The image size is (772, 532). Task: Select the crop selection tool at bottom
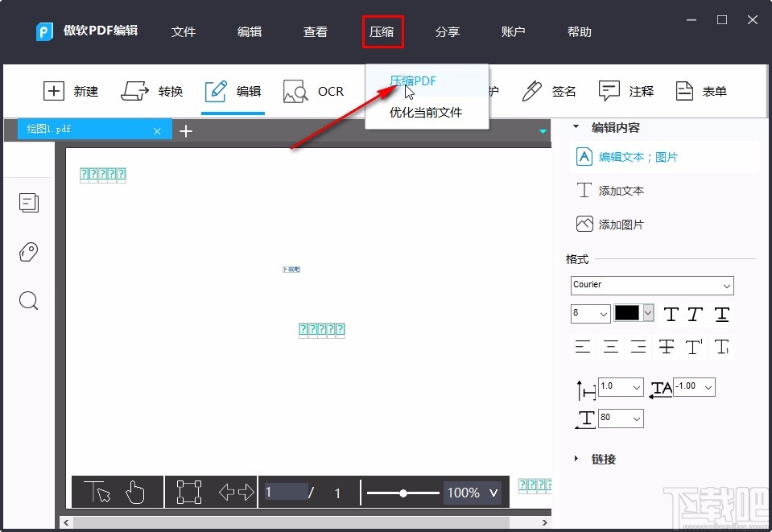tap(188, 491)
